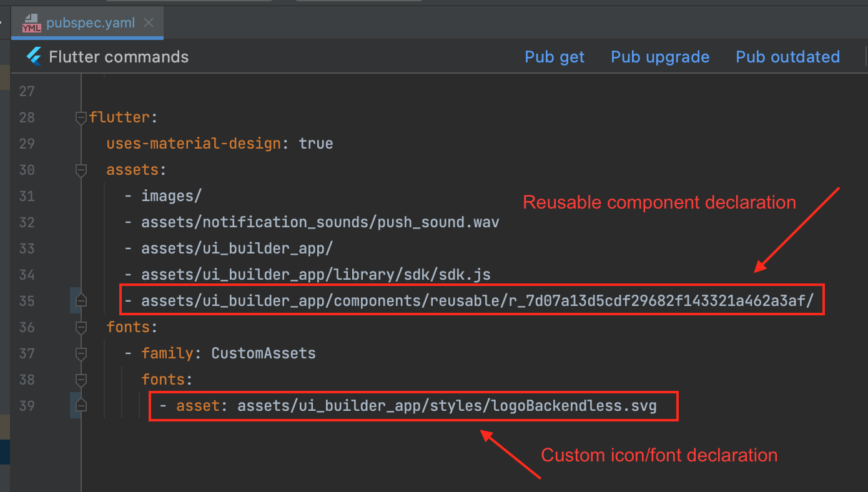Run Pub get
The image size is (868, 492).
[x=555, y=57]
